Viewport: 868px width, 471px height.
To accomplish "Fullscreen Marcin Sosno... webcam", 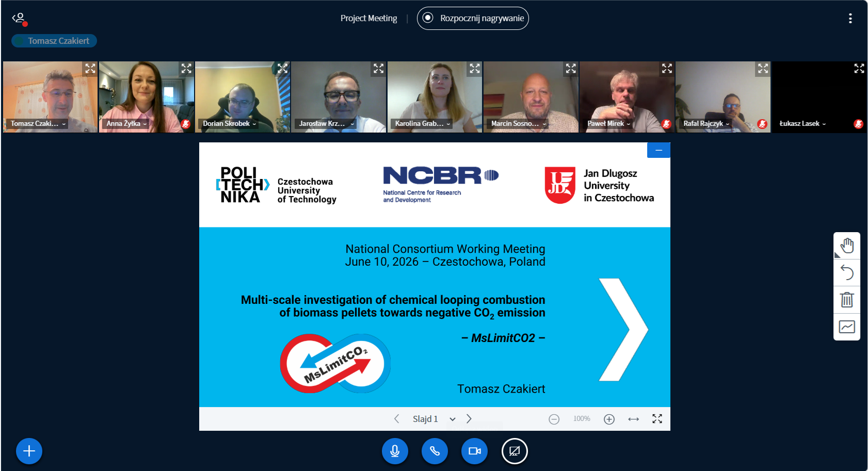I will (x=571, y=69).
